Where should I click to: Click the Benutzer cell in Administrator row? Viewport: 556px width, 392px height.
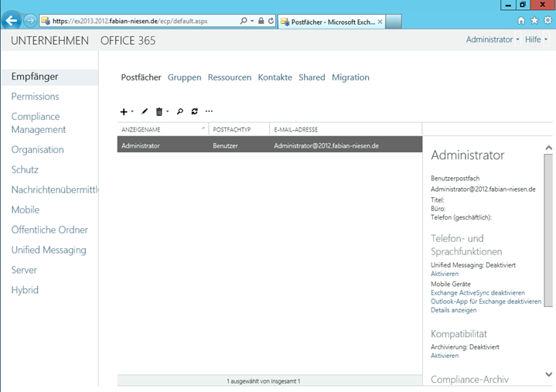(225, 146)
